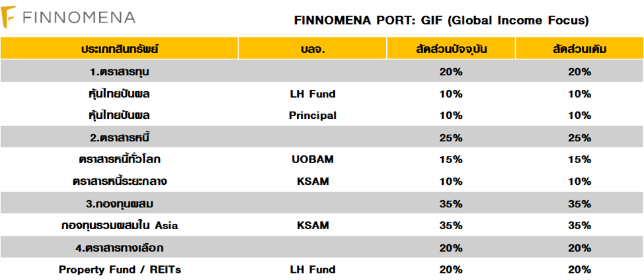Screen dimensions: 644x280
Task: Click 'KSAM' in the Asia mixed fund row
Action: pos(312,225)
